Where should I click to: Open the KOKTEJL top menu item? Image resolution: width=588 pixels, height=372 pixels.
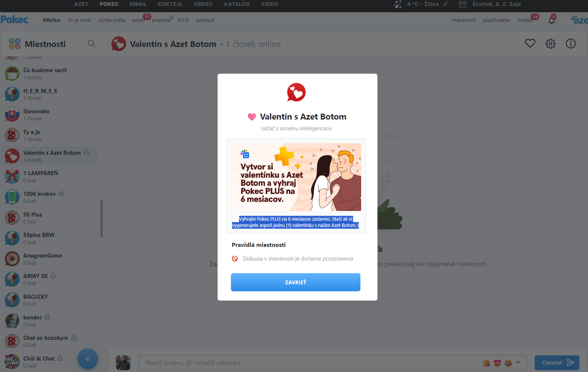170,4
